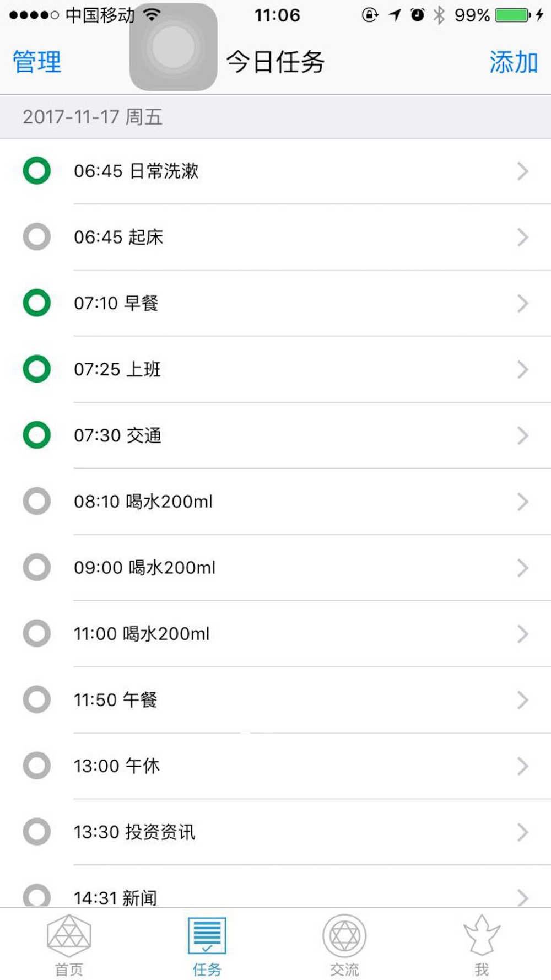
Task: Open the 07:30 交通 task row
Action: 275,435
